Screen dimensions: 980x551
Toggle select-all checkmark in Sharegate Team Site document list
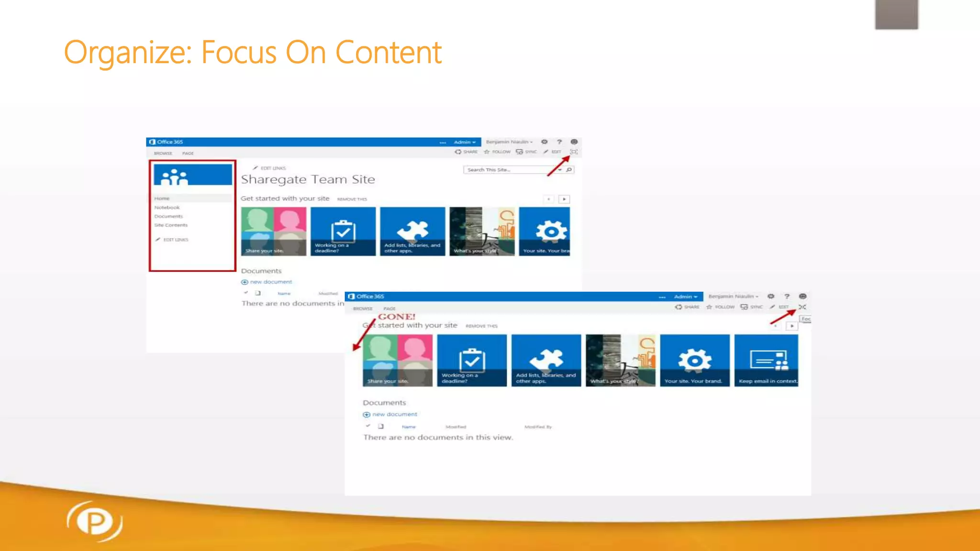pyautogui.click(x=245, y=293)
